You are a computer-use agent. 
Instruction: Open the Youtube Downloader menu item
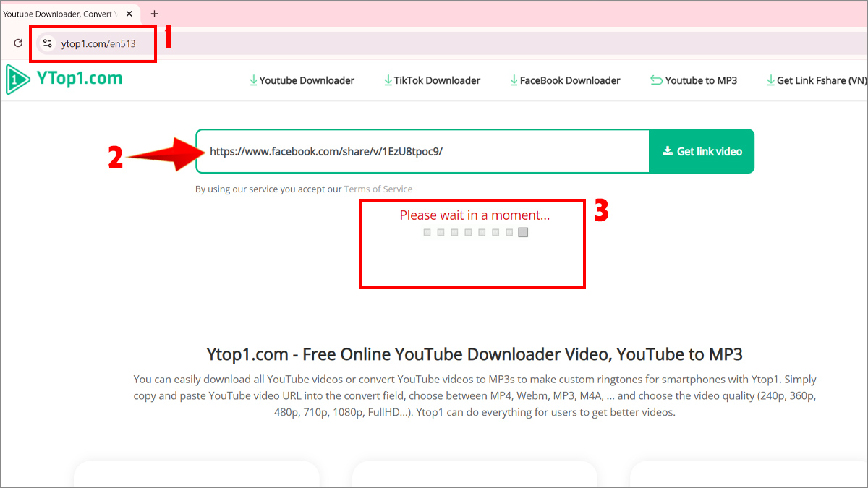pyautogui.click(x=307, y=80)
